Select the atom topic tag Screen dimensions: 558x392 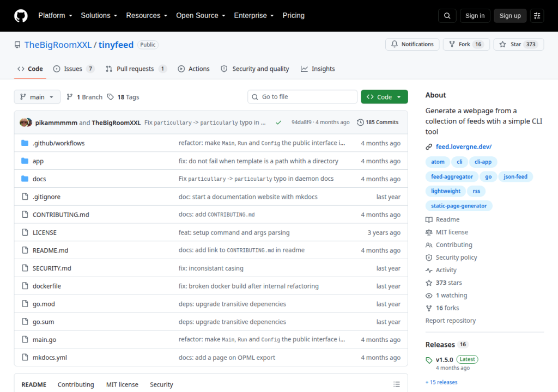438,162
